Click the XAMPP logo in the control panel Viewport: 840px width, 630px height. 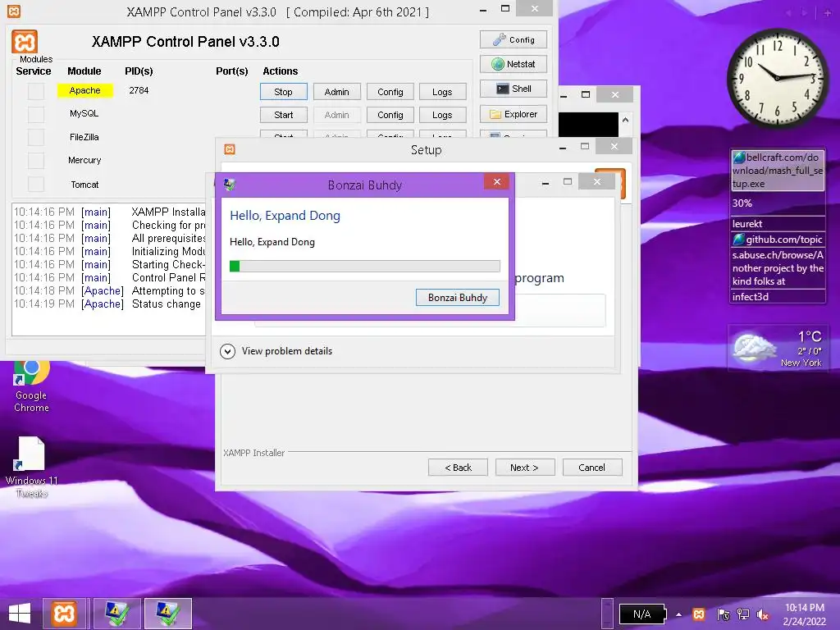click(x=25, y=42)
